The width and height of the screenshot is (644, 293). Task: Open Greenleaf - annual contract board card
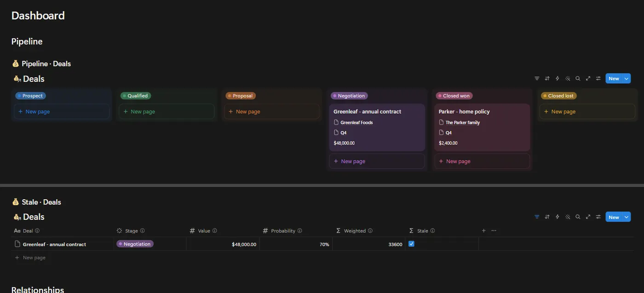click(377, 127)
